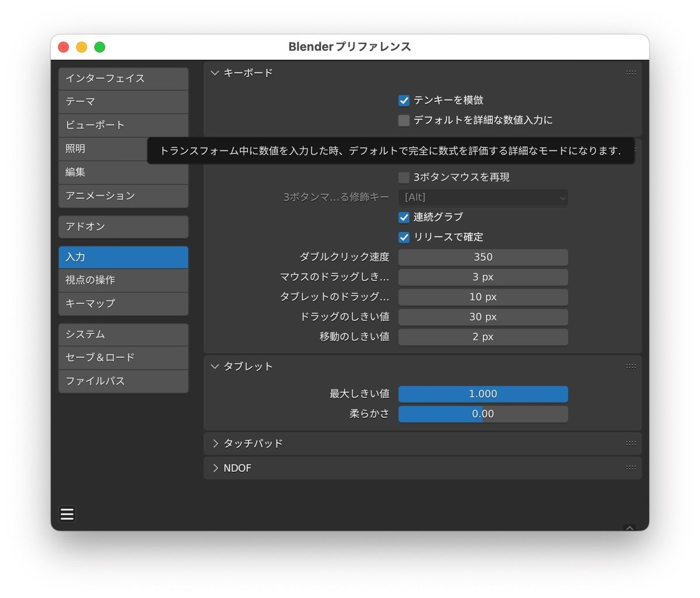
Task: Open アドオン preferences tab
Action: click(x=124, y=227)
